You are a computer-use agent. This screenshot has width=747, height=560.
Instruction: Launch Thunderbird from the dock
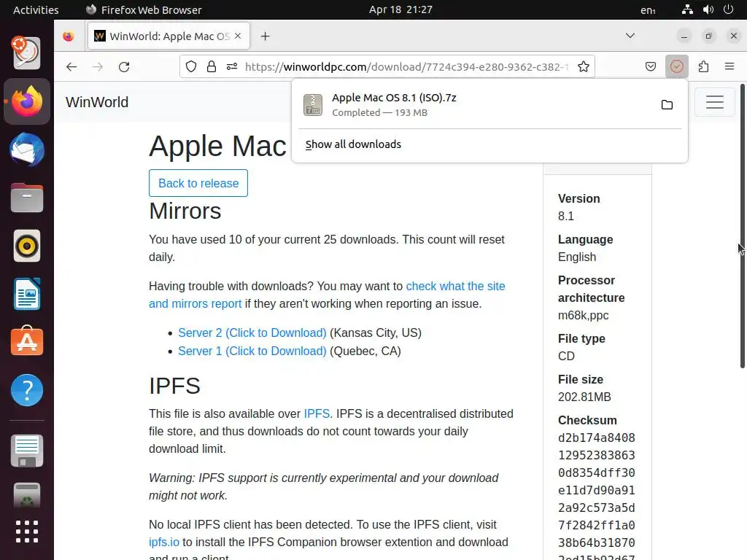pyautogui.click(x=27, y=149)
